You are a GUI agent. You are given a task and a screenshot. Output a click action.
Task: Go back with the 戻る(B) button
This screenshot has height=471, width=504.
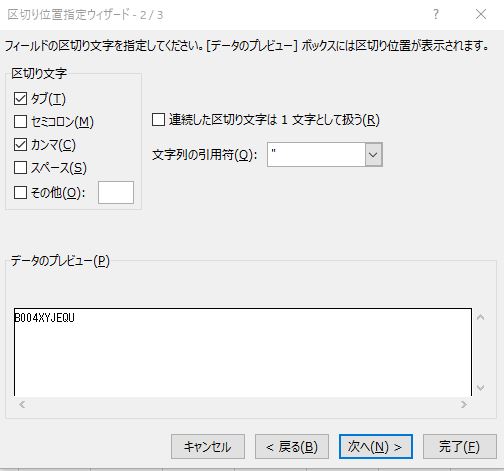point(292,447)
